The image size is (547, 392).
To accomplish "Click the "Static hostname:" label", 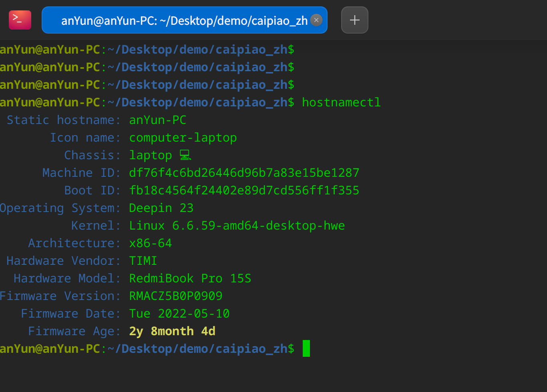I will point(64,120).
